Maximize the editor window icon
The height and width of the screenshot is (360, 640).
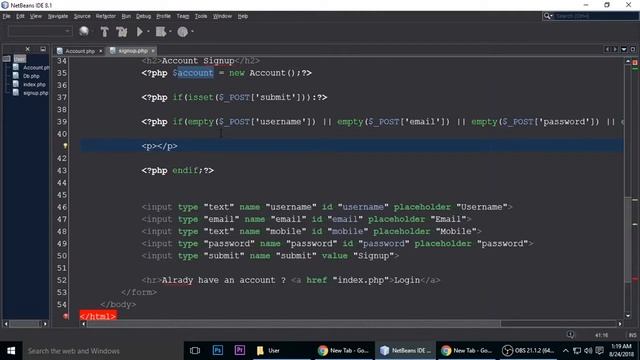pos(633,49)
